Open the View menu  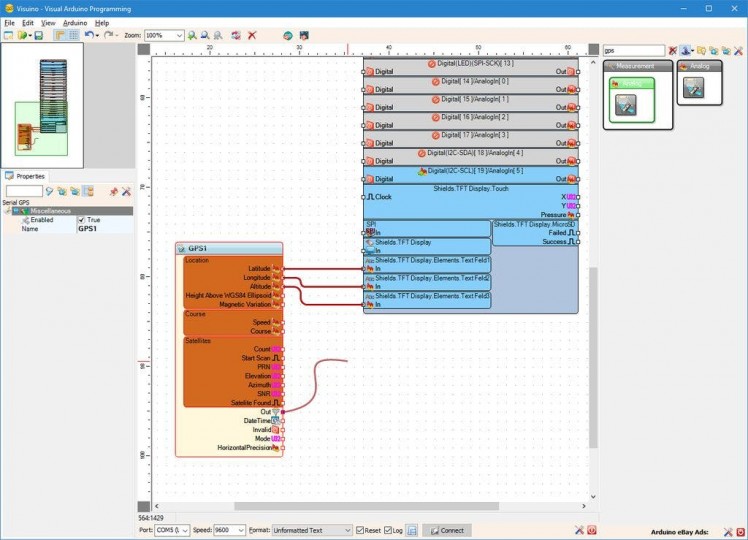pyautogui.click(x=48, y=22)
